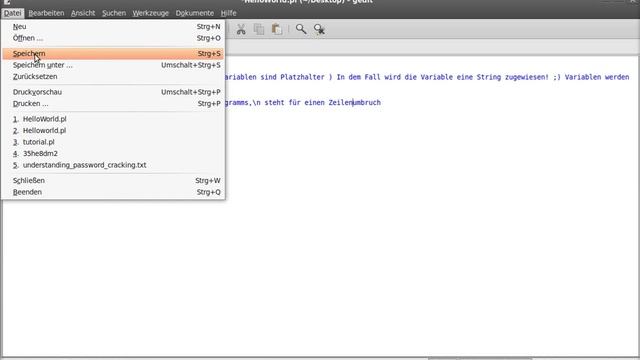Open Druckvorschau from the menu

pyautogui.click(x=113, y=92)
